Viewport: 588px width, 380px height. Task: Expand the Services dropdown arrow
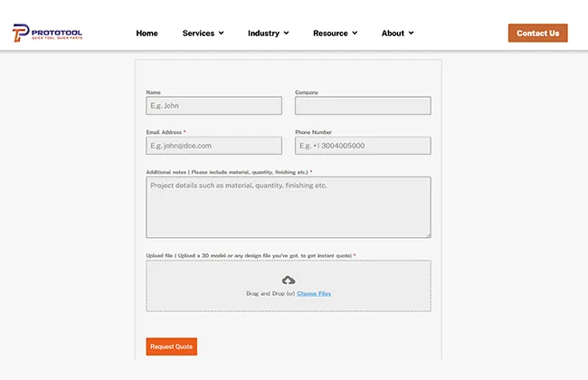point(221,33)
